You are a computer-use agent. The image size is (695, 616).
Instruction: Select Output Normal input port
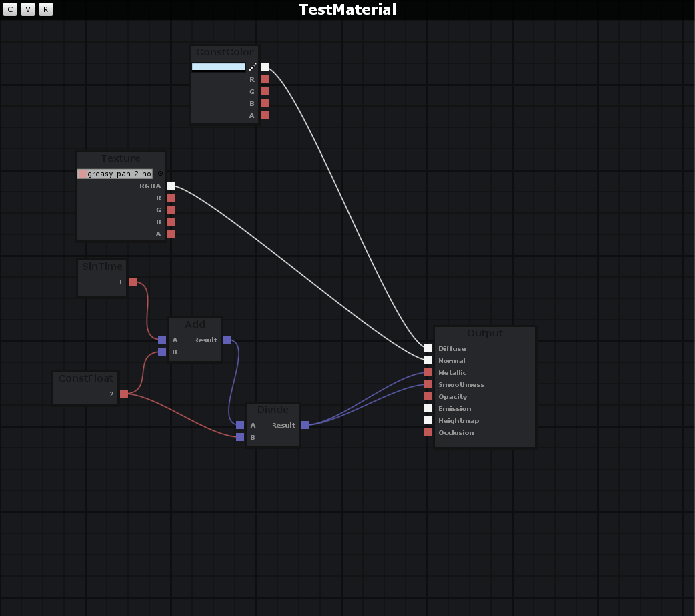click(x=428, y=360)
